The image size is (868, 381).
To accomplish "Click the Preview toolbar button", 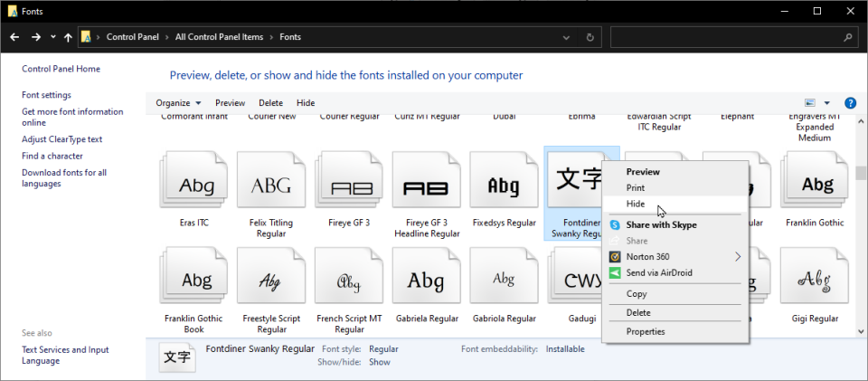I will 231,103.
